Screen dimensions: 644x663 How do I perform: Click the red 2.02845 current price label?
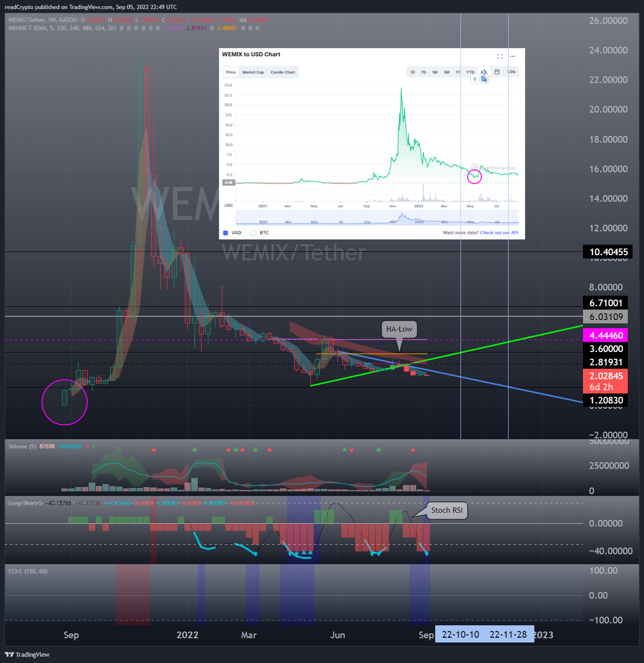pos(605,381)
